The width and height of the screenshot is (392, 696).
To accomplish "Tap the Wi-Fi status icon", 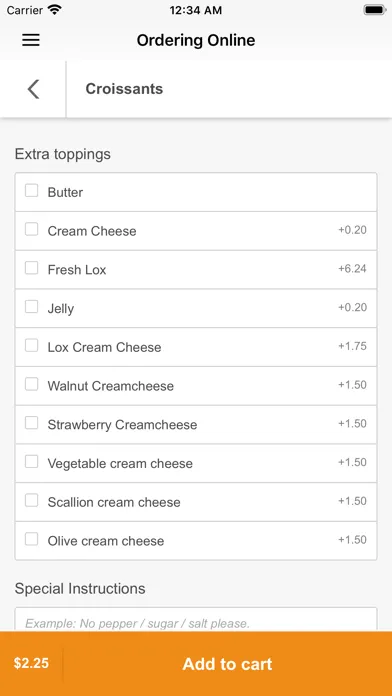I will (55, 10).
